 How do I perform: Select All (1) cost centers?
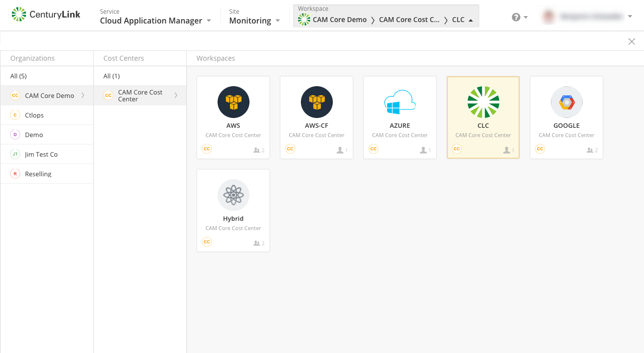[x=140, y=76]
